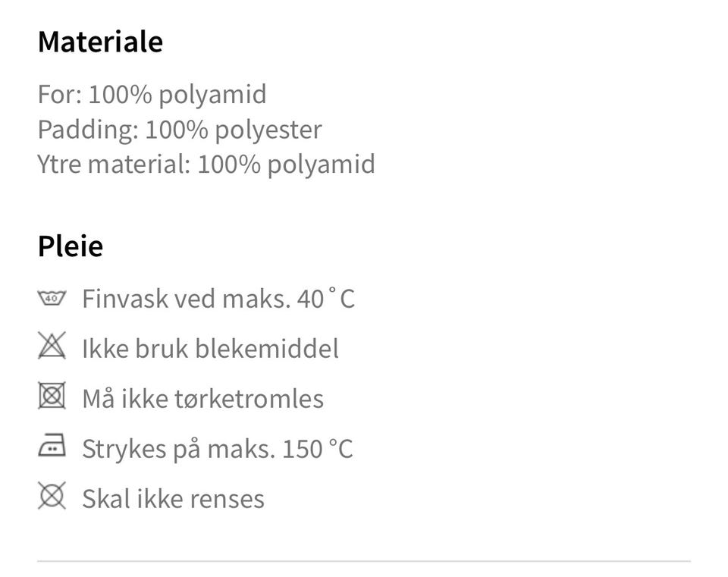Click 'Strykes på maks. 150 °C' text
This screenshot has height=577, width=728.
218,449
